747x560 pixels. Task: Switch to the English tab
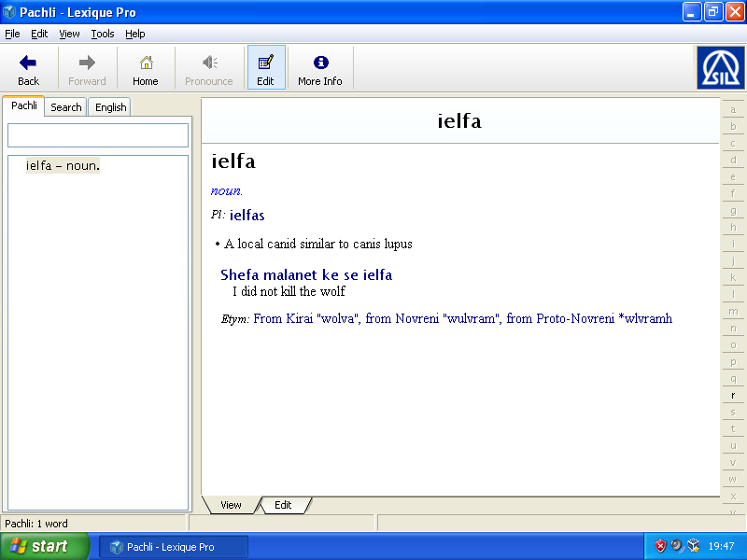(110, 107)
